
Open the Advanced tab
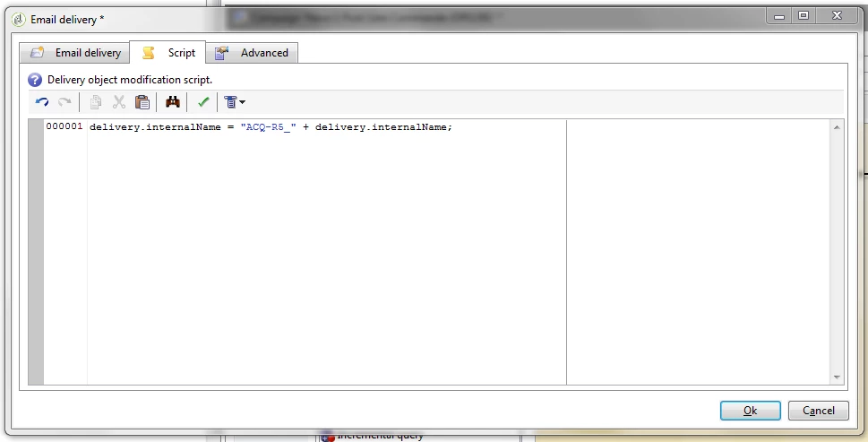tap(252, 53)
